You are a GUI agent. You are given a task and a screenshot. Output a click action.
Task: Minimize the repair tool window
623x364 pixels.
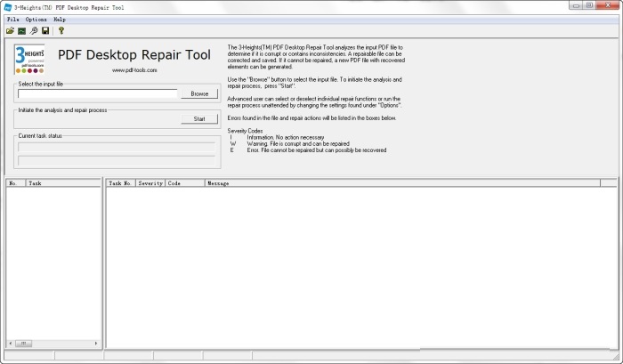pos(576,5)
